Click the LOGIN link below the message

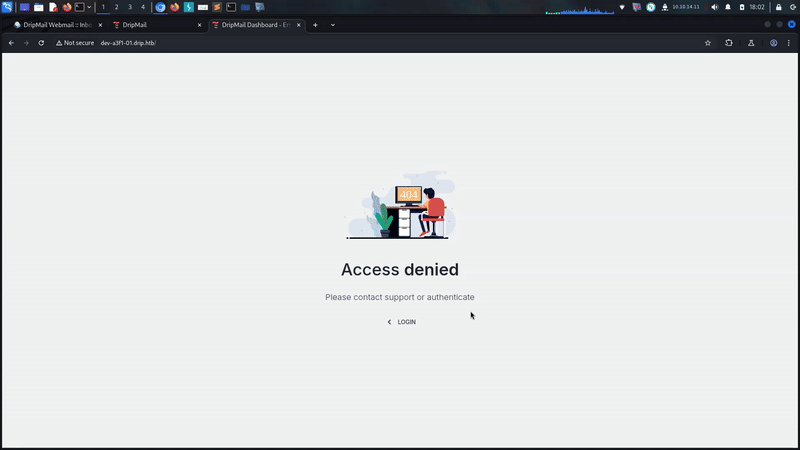coord(402,322)
